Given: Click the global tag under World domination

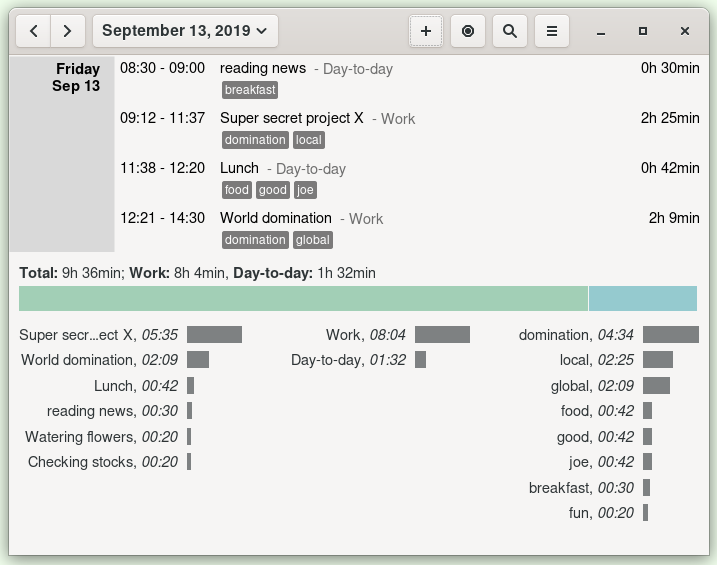Looking at the screenshot, I should click(312, 240).
